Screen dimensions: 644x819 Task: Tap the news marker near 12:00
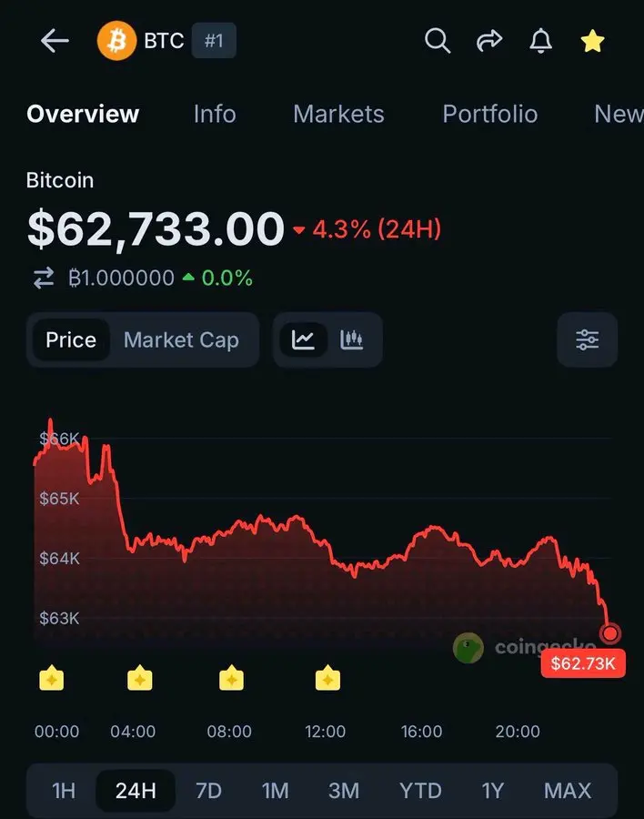[327, 679]
